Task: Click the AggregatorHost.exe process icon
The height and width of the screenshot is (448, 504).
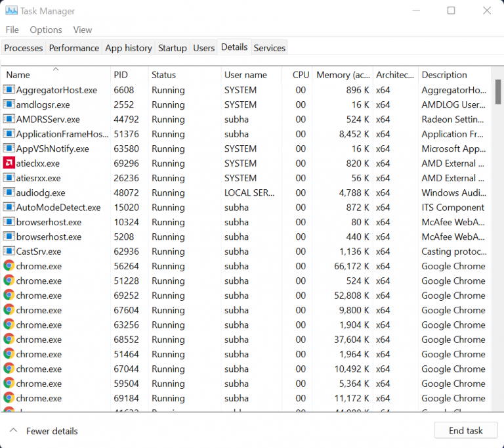Action: coord(9,89)
